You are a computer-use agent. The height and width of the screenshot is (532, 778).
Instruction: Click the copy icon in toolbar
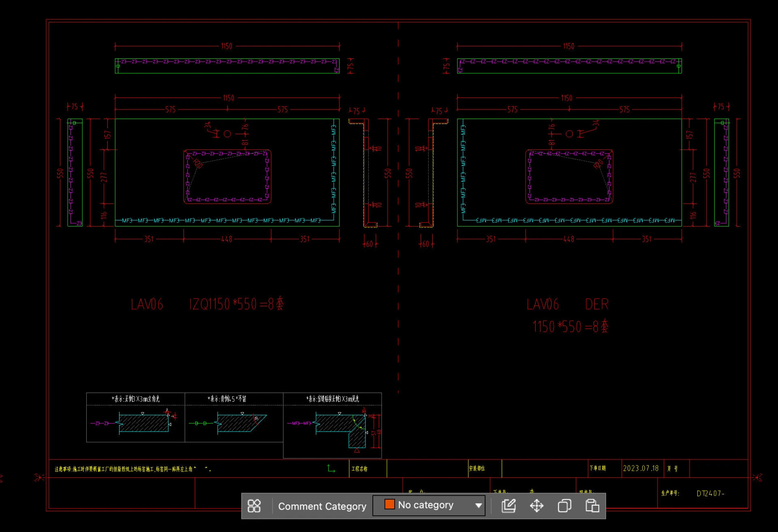pos(564,506)
